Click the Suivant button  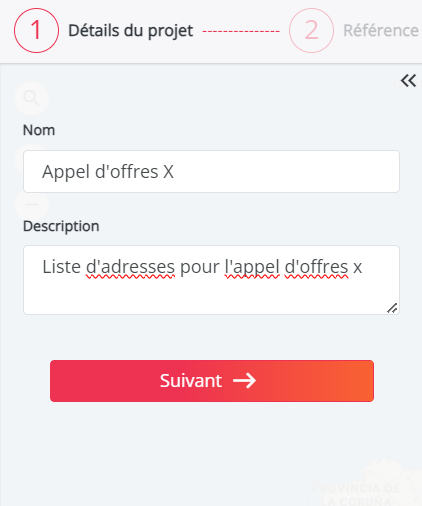tap(212, 381)
